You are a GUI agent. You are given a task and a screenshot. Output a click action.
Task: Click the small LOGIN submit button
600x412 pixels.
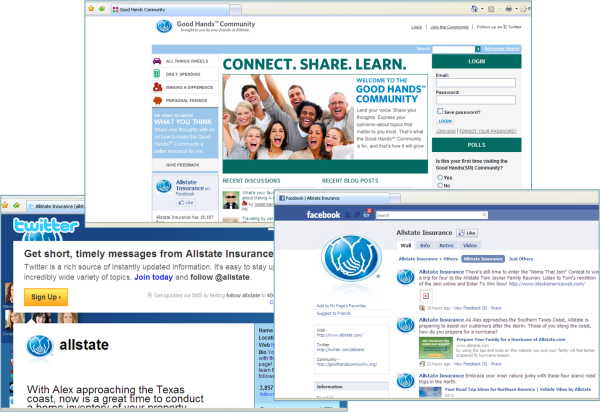click(x=445, y=121)
